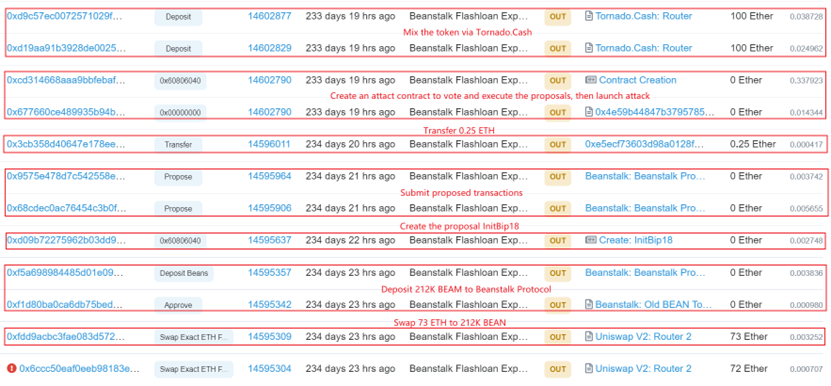Open the Contract Creation link
This screenshot has width=831, height=386.
[638, 80]
